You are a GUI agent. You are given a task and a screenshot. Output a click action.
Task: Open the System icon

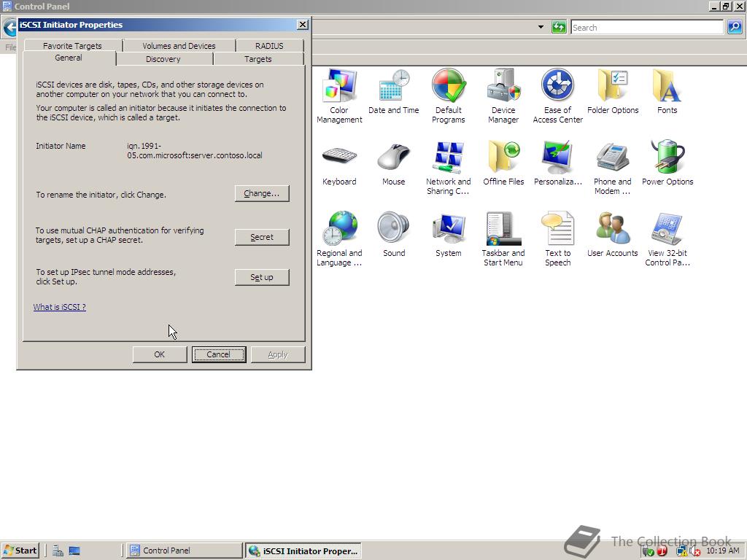(x=449, y=234)
